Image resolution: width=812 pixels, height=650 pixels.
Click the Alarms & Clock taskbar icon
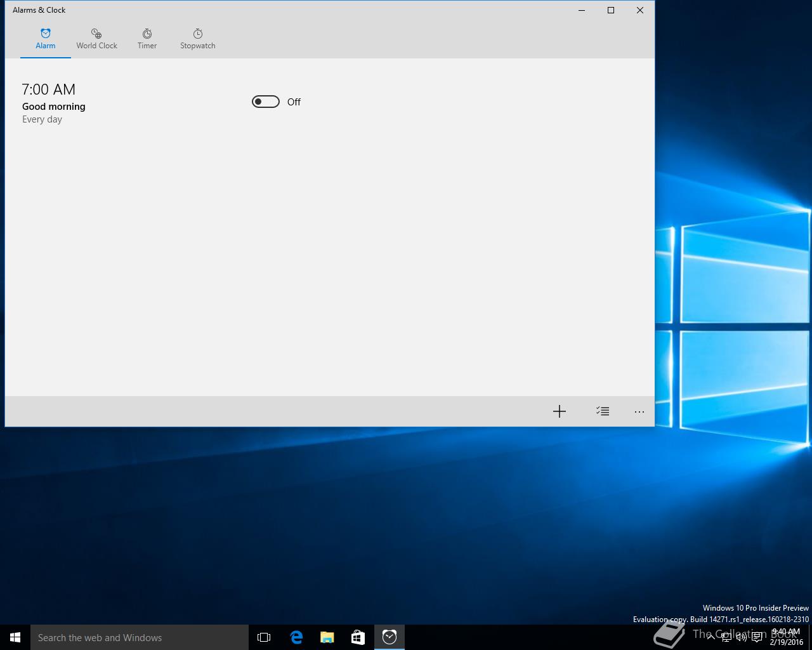tap(390, 637)
